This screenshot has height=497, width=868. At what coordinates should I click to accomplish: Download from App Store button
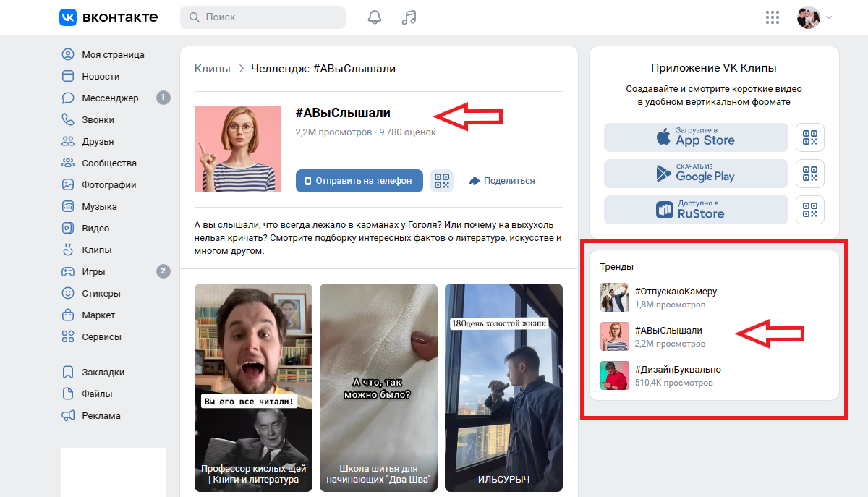tap(695, 137)
